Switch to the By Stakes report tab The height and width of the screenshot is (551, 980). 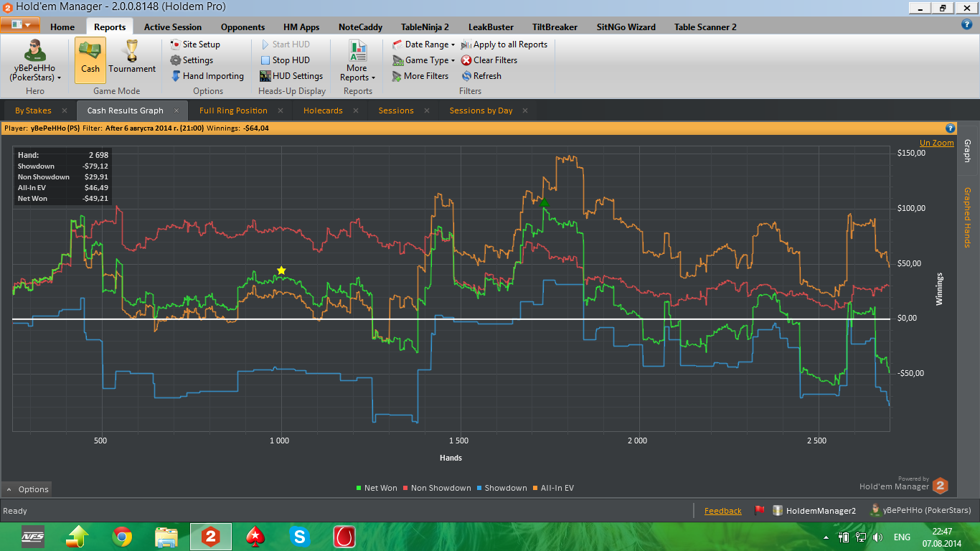click(x=33, y=110)
